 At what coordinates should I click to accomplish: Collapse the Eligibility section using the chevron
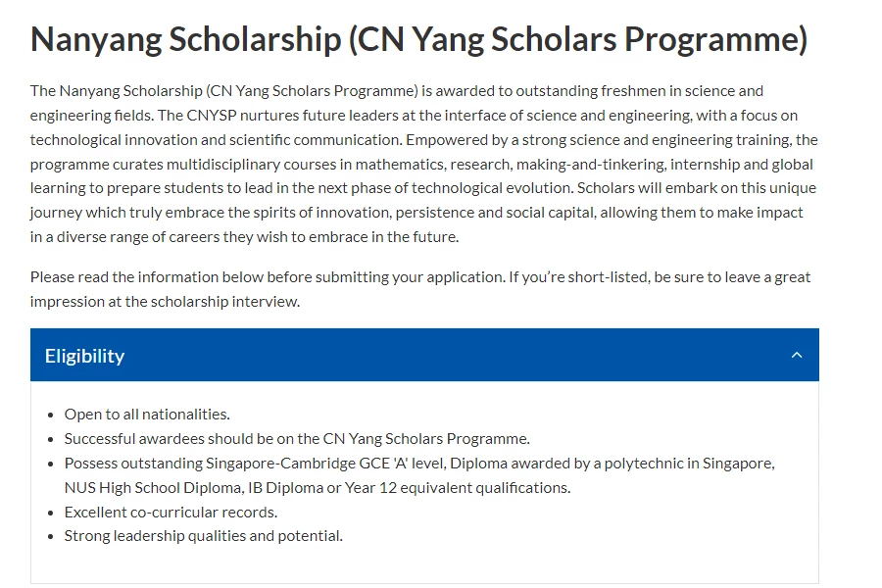coord(797,355)
